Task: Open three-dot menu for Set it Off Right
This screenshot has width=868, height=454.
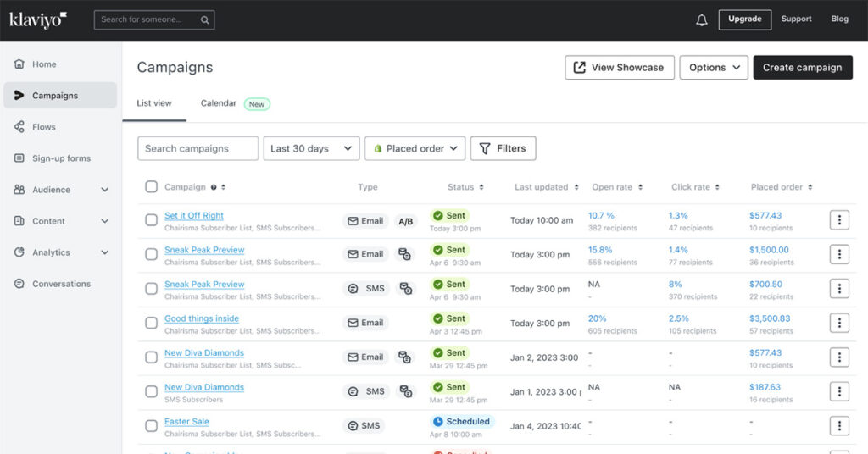Action: pos(838,220)
